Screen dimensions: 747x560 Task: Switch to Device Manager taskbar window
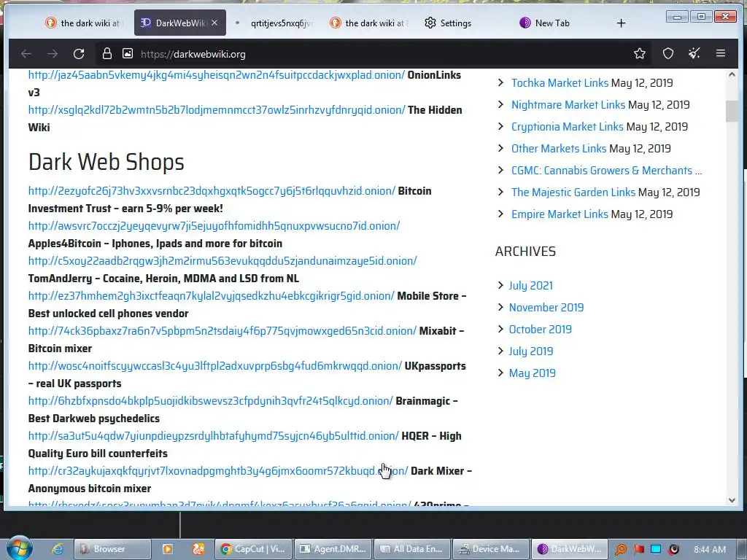[491, 549]
